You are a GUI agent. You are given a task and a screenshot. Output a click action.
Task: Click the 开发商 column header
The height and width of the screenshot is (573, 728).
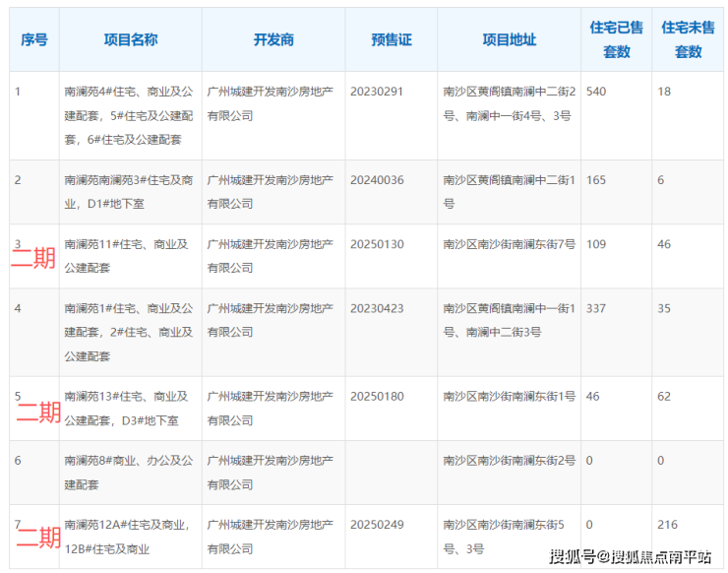tap(273, 40)
